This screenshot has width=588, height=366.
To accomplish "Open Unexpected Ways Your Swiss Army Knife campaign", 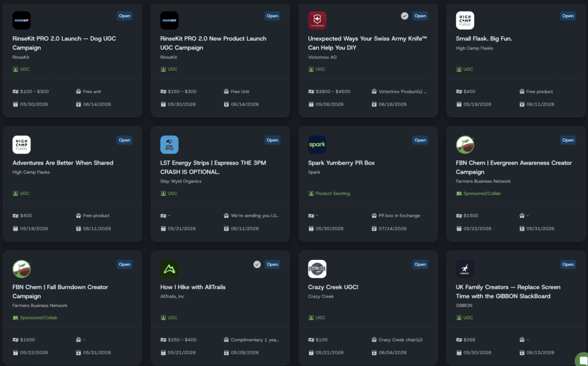I will coord(367,43).
